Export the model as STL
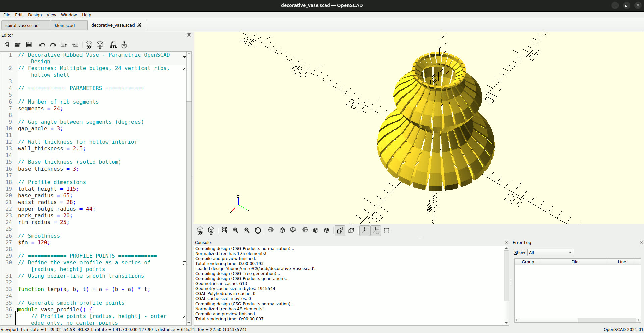The width and height of the screenshot is (644, 333). [113, 45]
